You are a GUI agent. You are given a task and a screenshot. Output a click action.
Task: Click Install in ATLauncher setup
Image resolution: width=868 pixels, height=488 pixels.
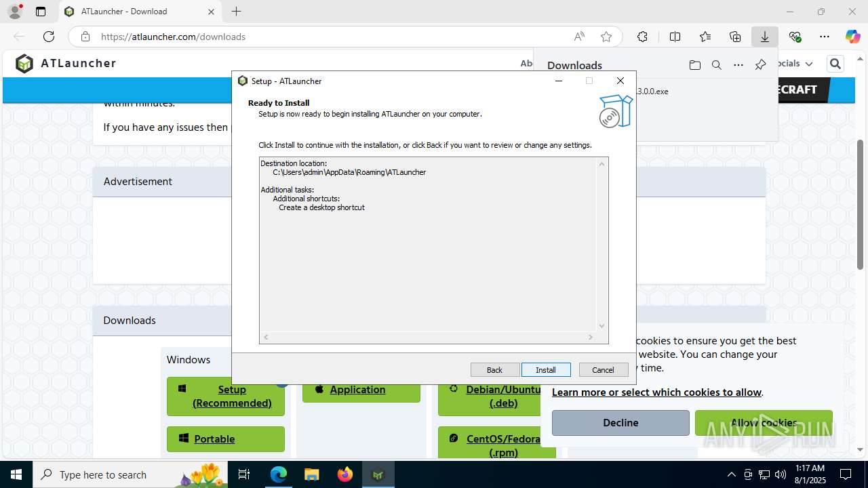(546, 370)
